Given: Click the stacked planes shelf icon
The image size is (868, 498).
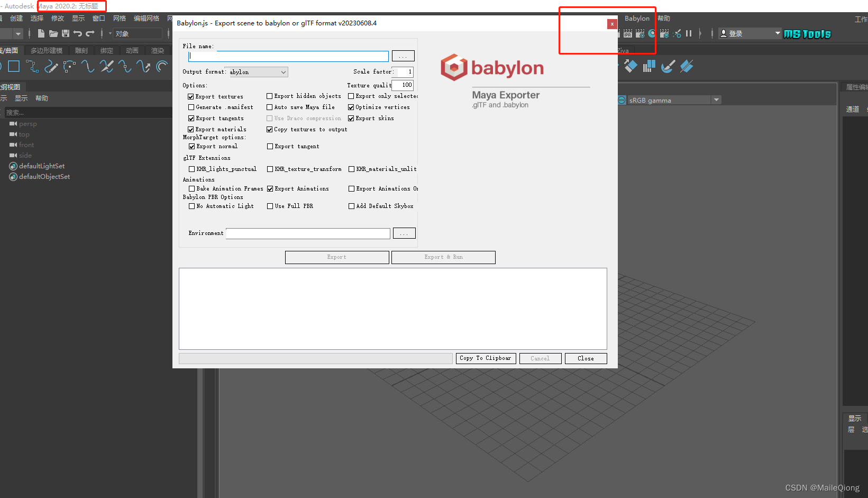Looking at the screenshot, I should pos(649,66).
